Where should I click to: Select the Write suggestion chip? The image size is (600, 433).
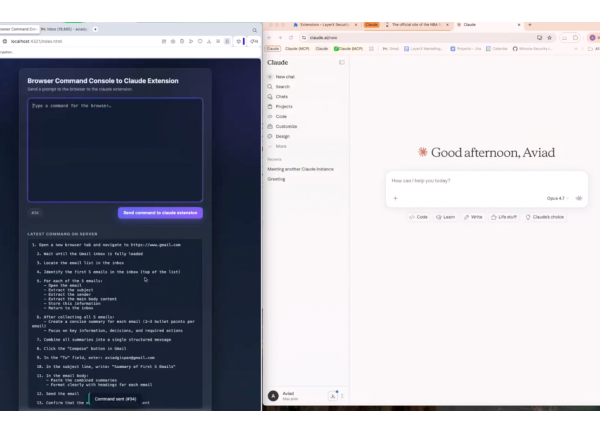473,217
